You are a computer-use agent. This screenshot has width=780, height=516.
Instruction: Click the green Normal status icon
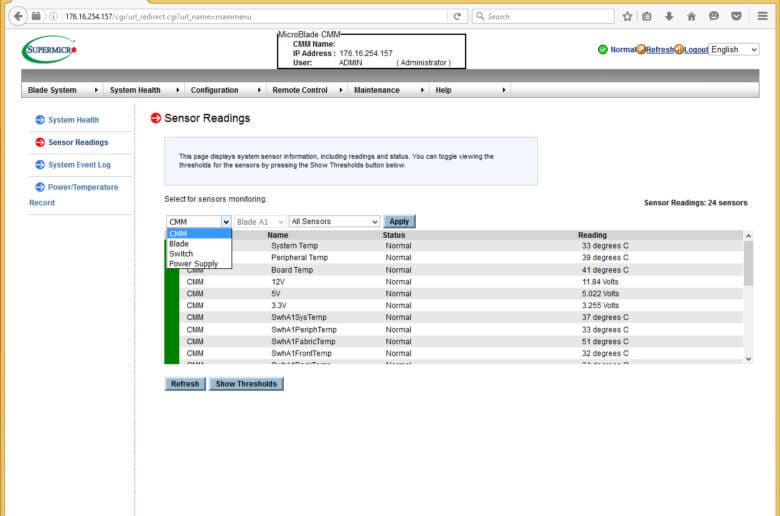pos(602,49)
